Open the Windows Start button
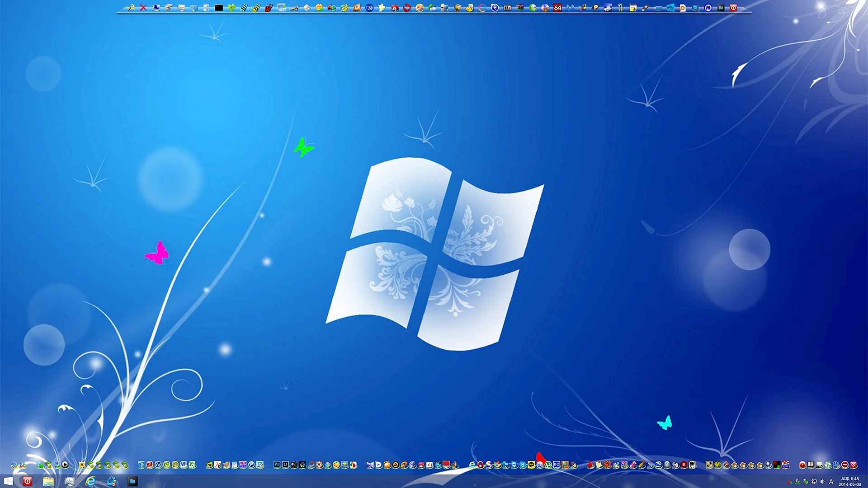This screenshot has height=488, width=868. coord(8,481)
